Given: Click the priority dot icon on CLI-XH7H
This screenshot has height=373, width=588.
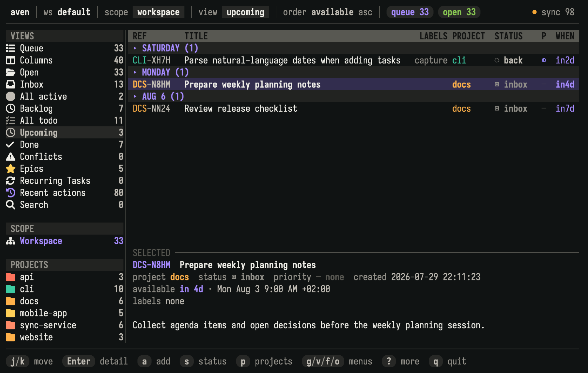Looking at the screenshot, I should tap(544, 60).
